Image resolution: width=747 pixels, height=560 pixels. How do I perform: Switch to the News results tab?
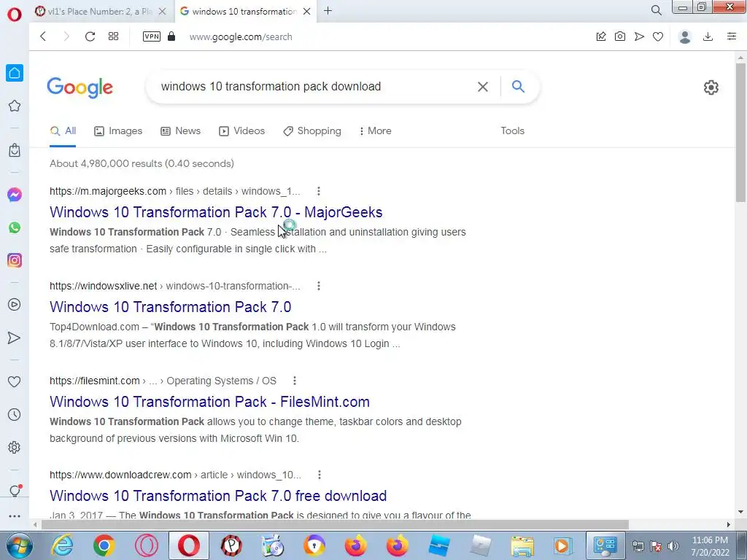tap(181, 131)
